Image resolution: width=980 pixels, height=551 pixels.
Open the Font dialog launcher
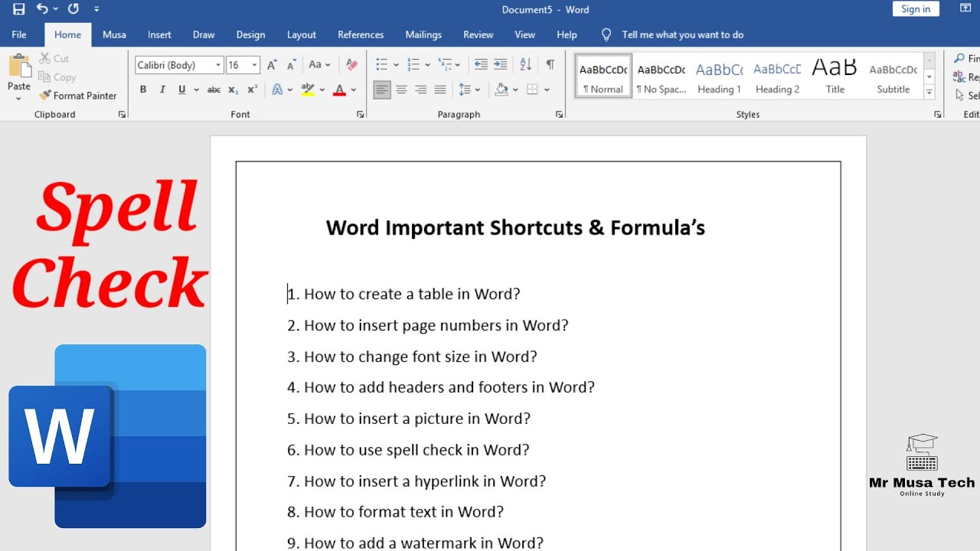(361, 115)
